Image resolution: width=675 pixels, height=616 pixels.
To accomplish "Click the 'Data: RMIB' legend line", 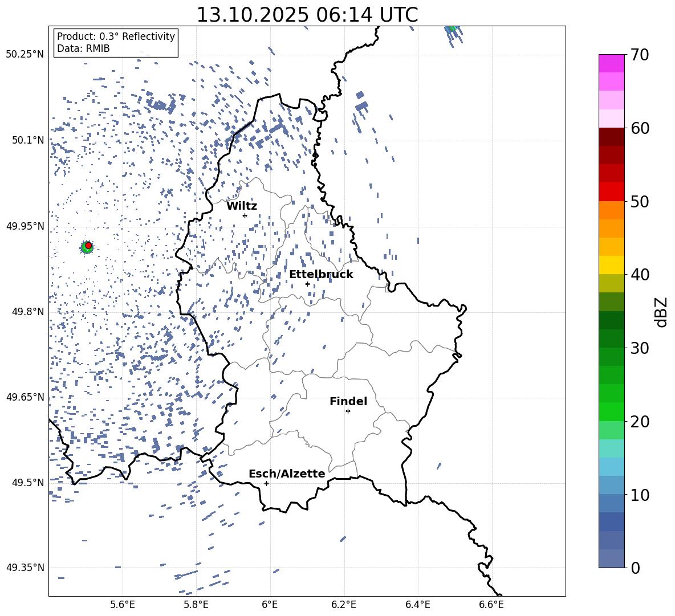I will click(x=83, y=48).
